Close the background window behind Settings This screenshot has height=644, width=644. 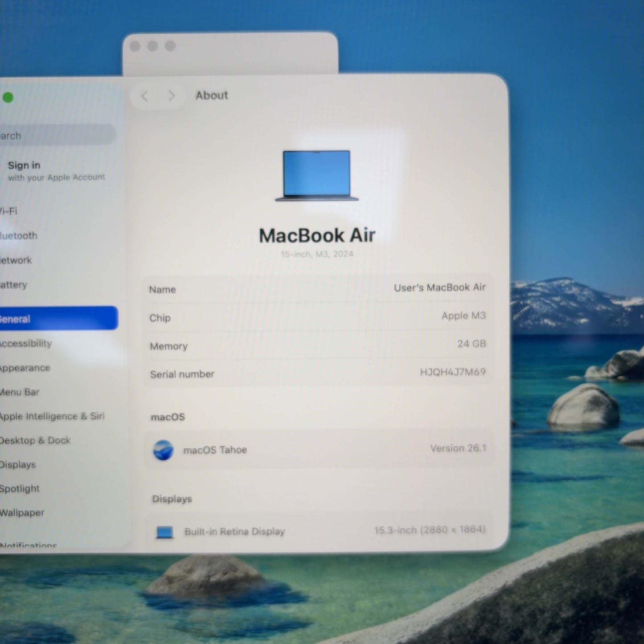(135, 46)
